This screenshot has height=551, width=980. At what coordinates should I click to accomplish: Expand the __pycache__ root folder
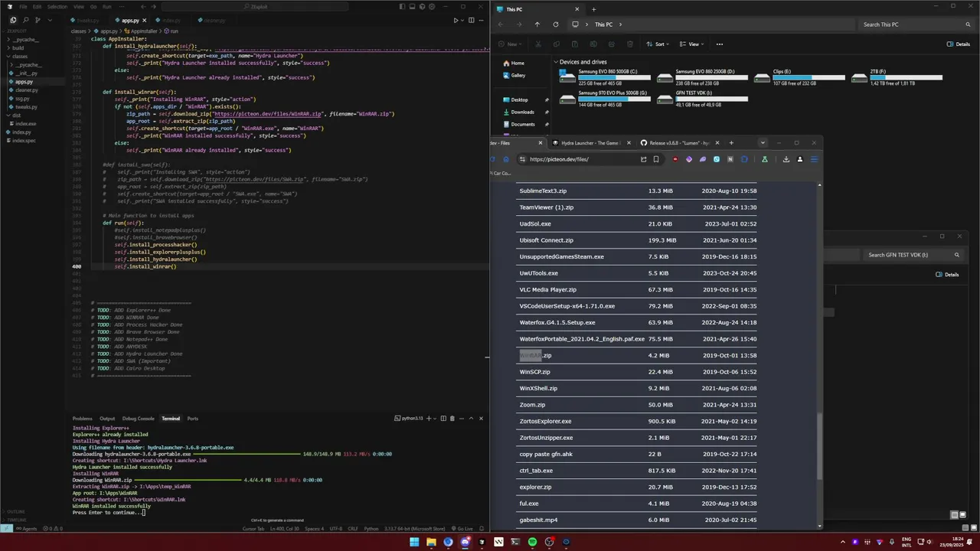(25, 39)
